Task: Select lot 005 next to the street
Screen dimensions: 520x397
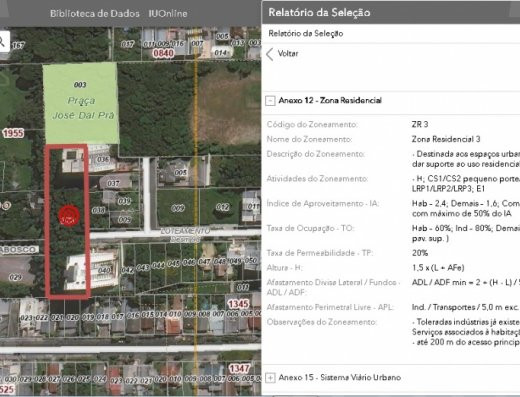Action: [x=180, y=172]
